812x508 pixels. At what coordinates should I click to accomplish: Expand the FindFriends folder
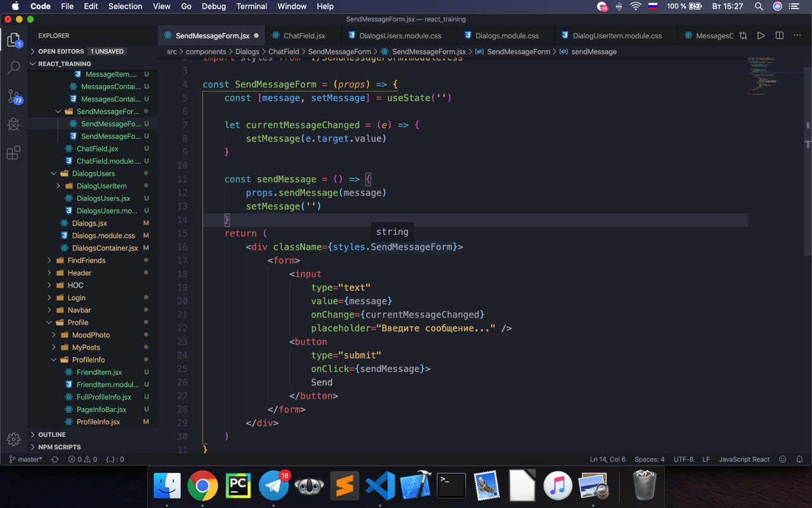click(x=86, y=260)
